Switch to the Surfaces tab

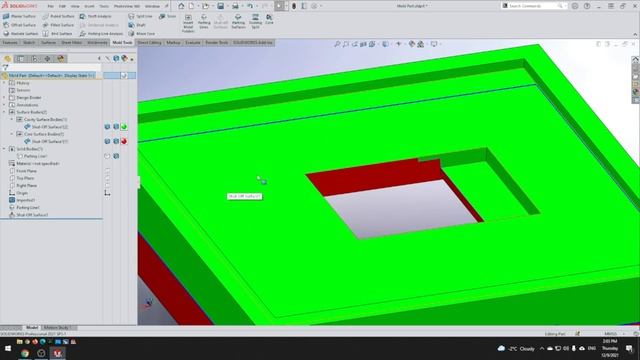(48, 42)
